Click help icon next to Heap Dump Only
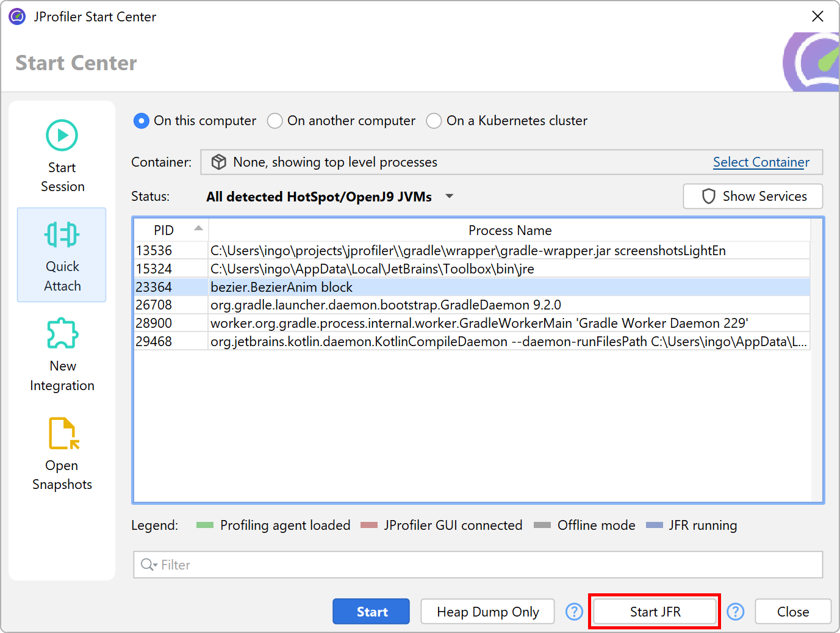Viewport: 840px width, 633px height. point(574,612)
